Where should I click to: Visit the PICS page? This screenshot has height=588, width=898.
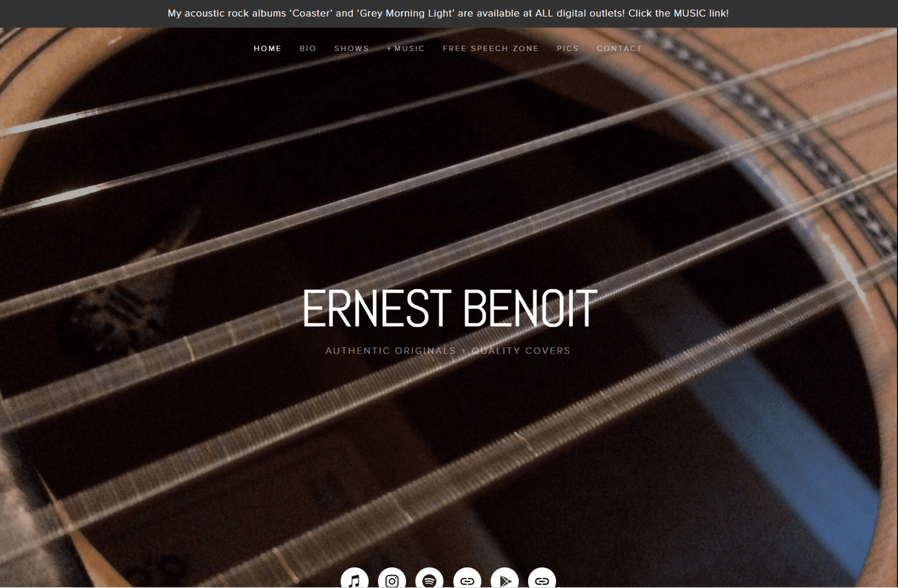coord(567,49)
